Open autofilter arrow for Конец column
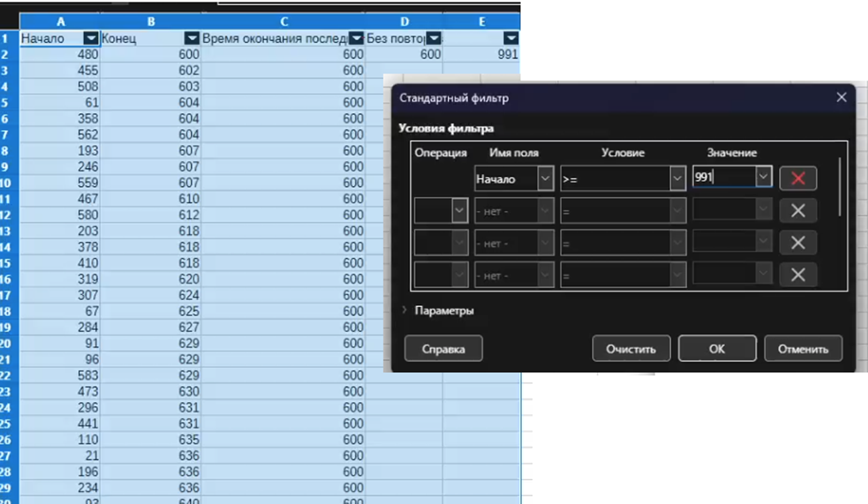The height and width of the screenshot is (504, 868). 192,39
